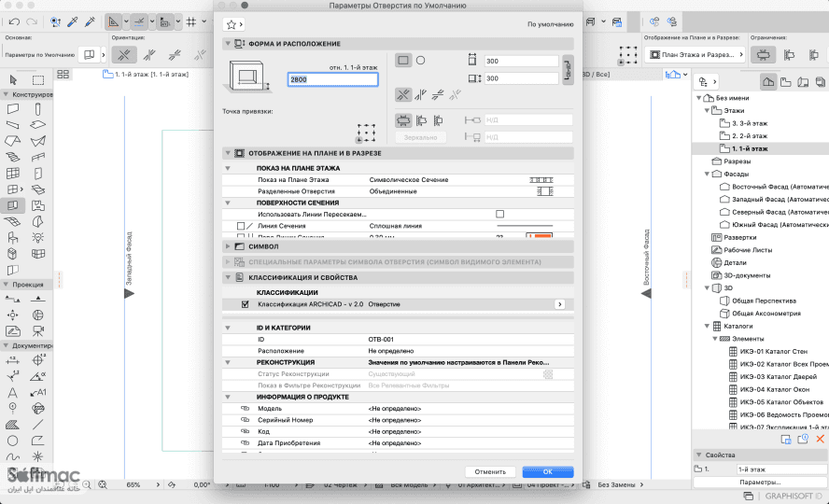Expand the СИМВОЛ section

[x=228, y=246]
